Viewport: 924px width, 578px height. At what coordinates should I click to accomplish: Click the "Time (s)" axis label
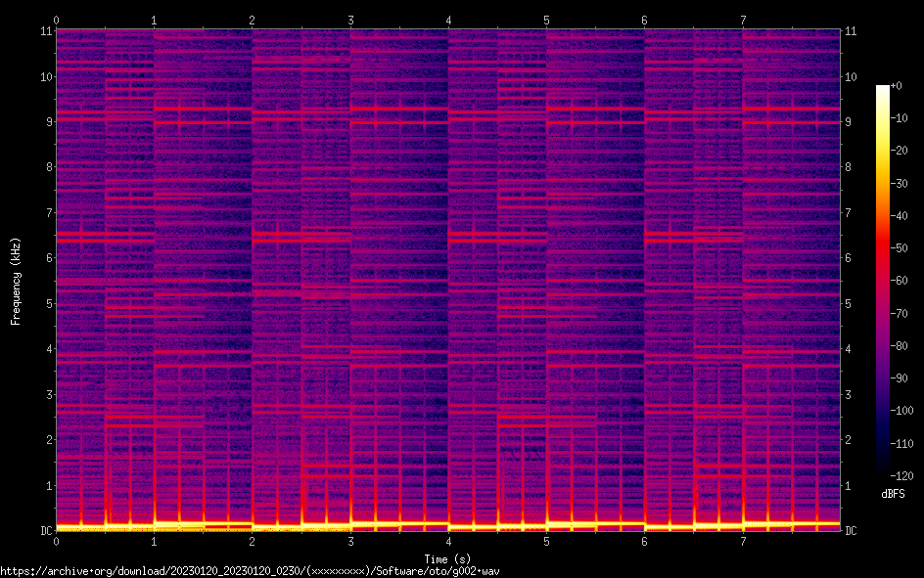pos(447,558)
